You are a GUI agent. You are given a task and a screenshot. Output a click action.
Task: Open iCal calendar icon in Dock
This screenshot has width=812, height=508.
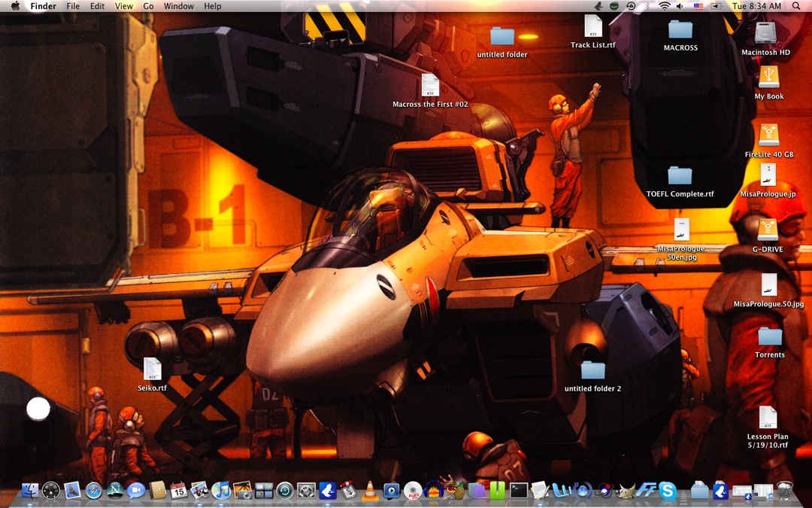click(179, 490)
